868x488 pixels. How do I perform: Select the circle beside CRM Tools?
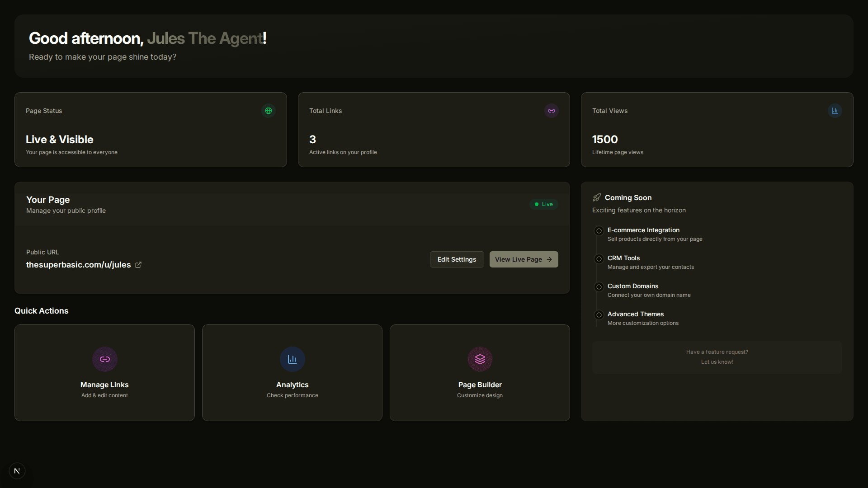(599, 258)
